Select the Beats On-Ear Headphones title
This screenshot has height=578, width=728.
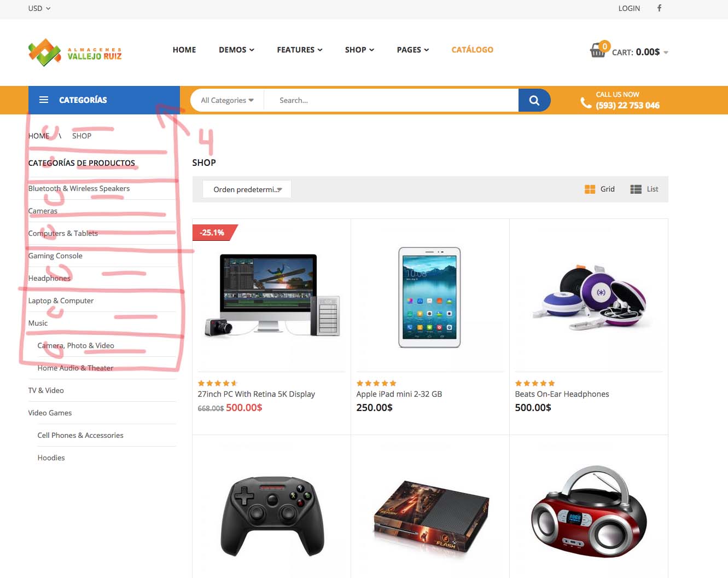point(562,394)
